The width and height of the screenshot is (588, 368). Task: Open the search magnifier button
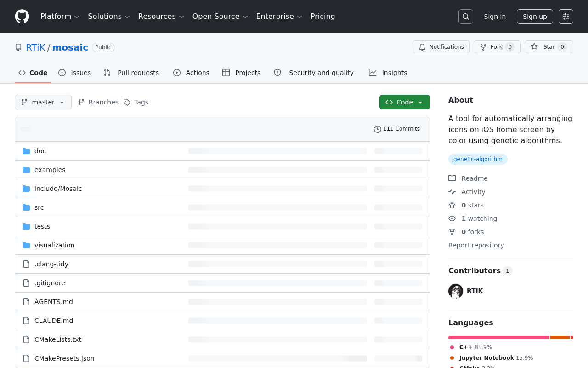coord(466,17)
